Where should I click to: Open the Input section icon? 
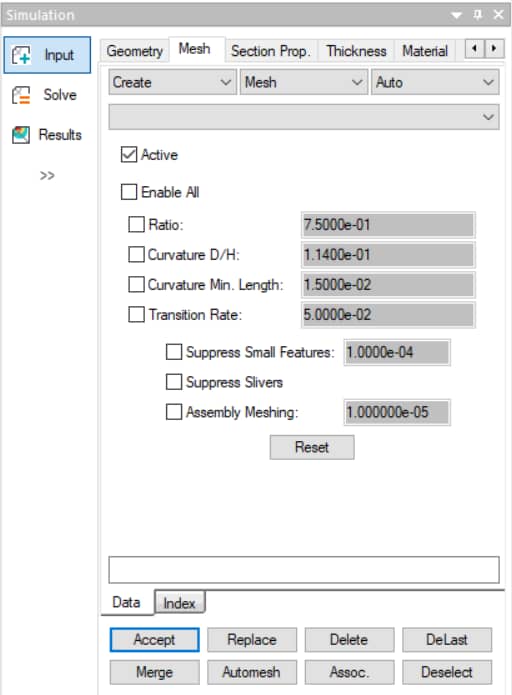tap(21, 55)
